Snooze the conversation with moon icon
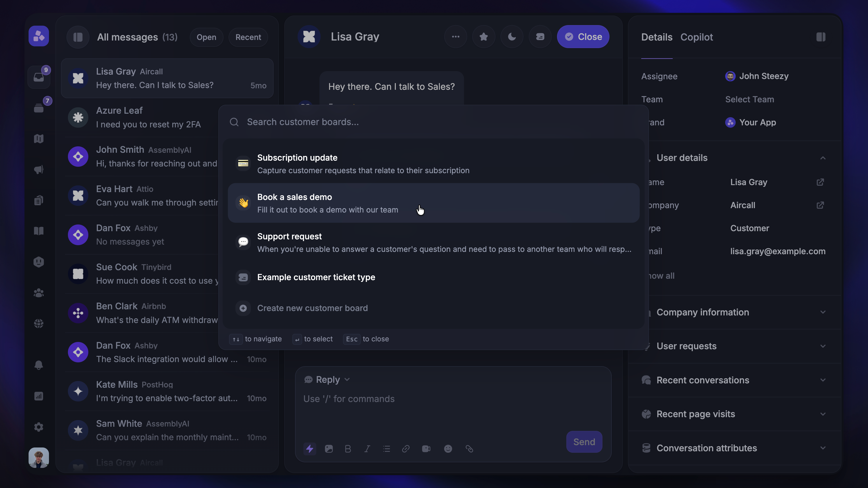The width and height of the screenshot is (868, 488). coord(512,37)
